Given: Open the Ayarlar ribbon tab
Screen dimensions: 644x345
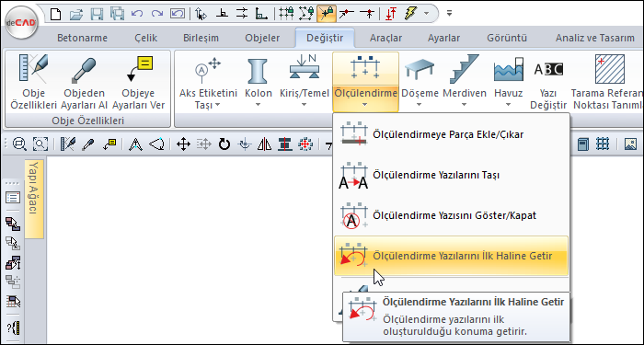Looking at the screenshot, I should (x=444, y=39).
